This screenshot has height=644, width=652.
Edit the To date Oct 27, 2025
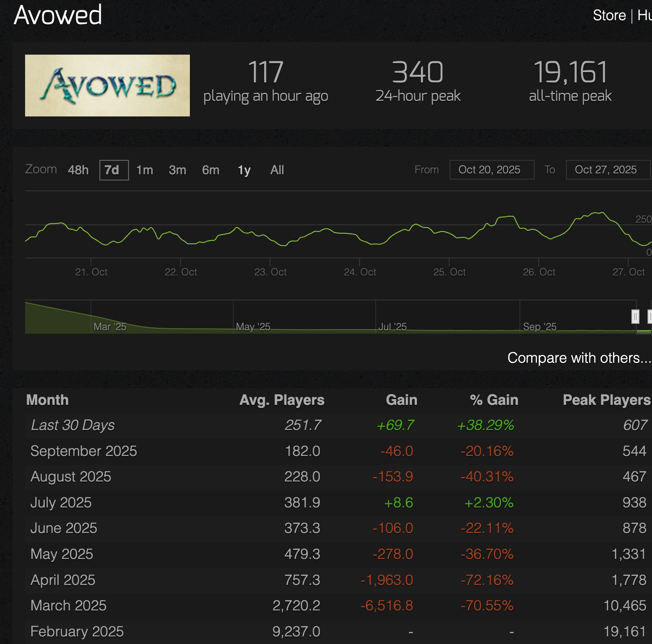[x=608, y=170]
